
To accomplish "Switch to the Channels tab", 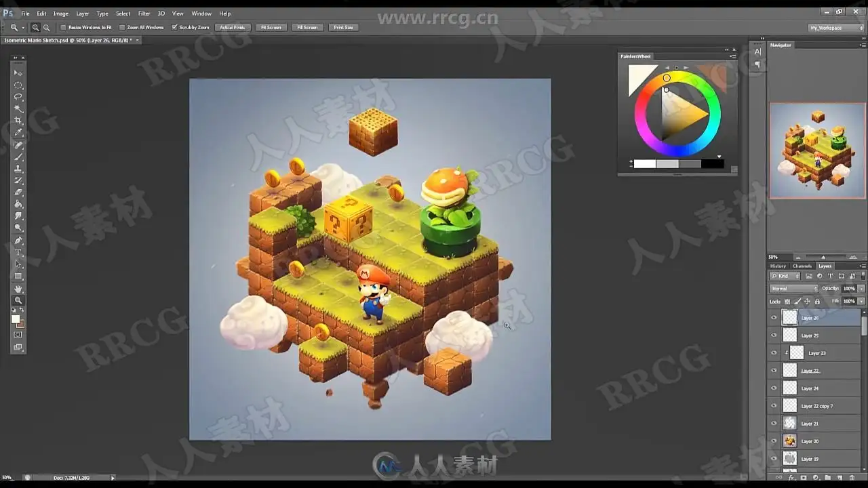I will coord(802,266).
